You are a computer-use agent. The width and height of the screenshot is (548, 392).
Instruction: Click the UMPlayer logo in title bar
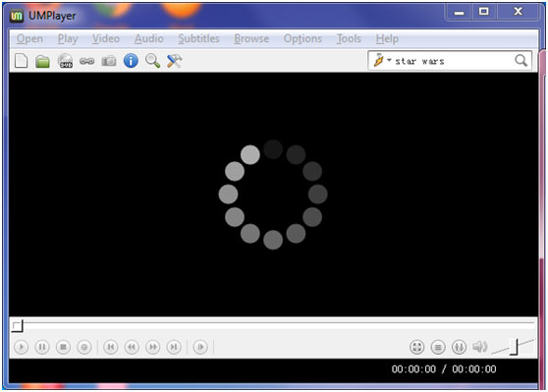[17, 16]
